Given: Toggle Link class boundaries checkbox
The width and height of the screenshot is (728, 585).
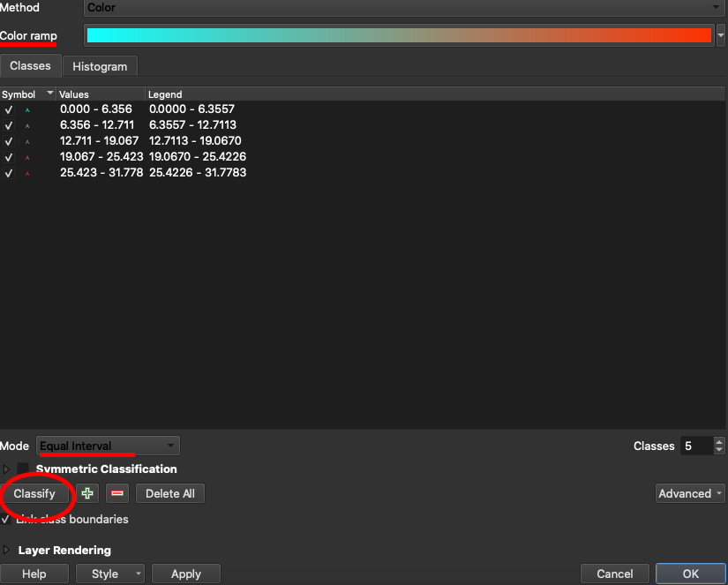Looking at the screenshot, I should click(7, 520).
